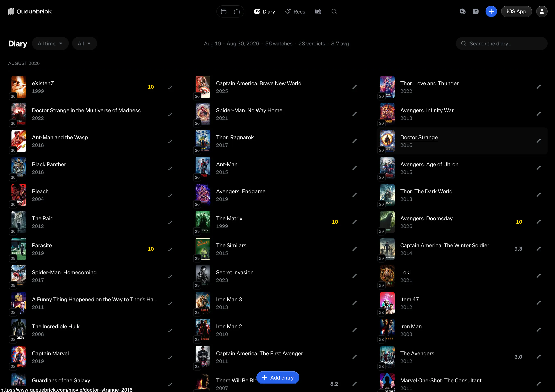
Task: Edit the Bleach entry
Action: (170, 195)
